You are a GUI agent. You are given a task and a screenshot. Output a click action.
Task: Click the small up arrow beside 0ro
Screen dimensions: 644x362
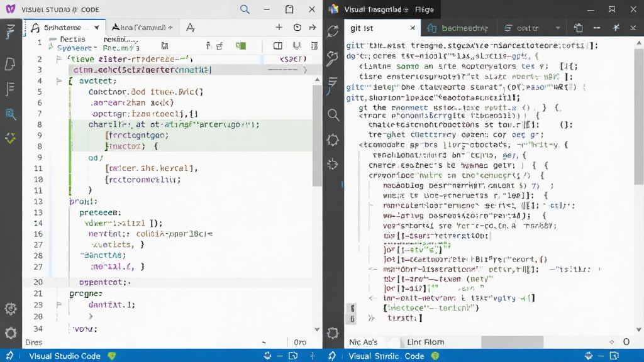(x=264, y=342)
